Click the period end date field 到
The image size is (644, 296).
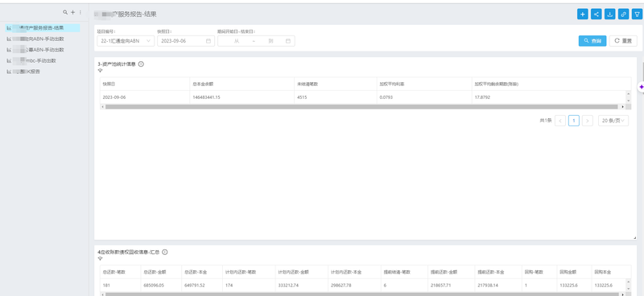[x=270, y=41]
